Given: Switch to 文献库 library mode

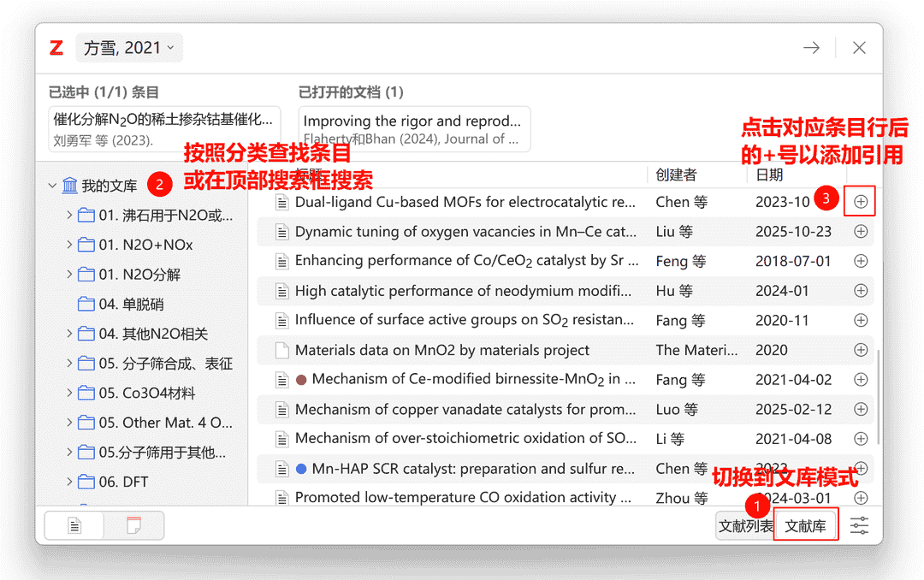Looking at the screenshot, I should [805, 526].
